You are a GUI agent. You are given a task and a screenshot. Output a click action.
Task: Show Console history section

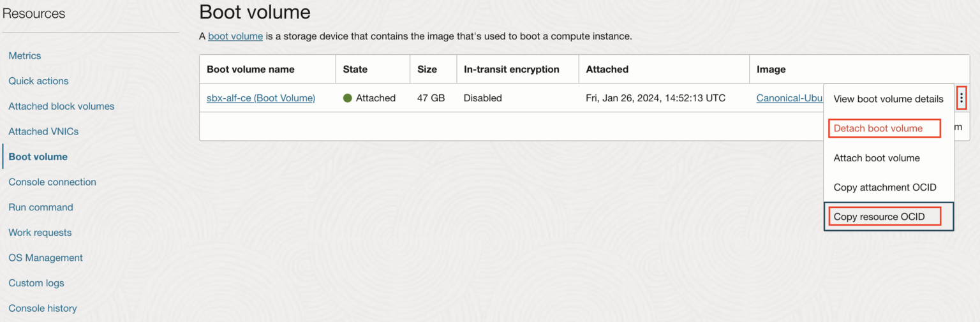pos(43,309)
